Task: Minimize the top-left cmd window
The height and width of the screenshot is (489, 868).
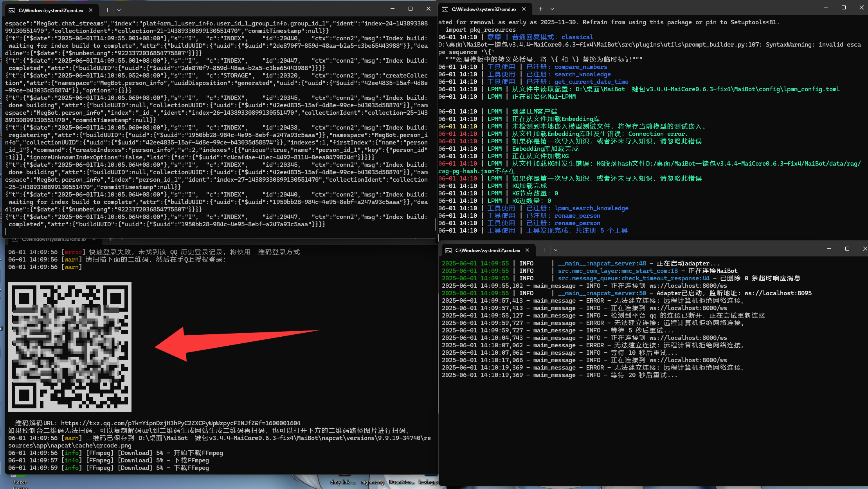Action: point(393,9)
